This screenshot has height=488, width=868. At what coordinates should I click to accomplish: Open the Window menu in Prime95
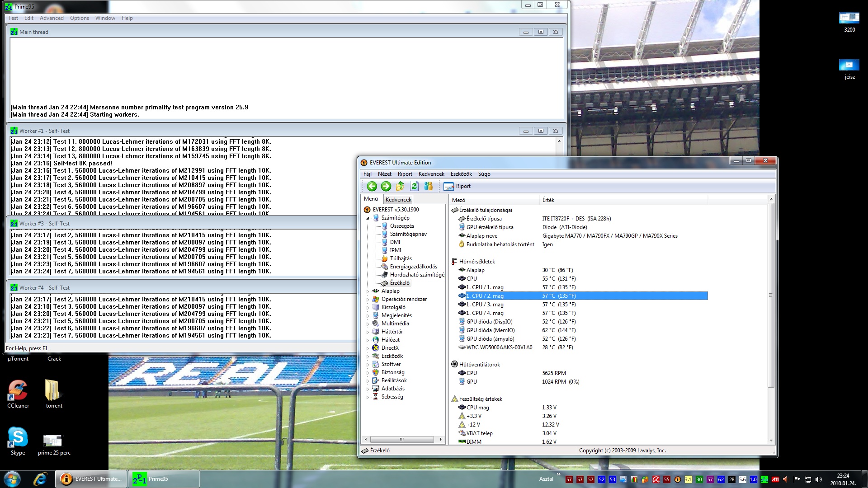click(105, 18)
